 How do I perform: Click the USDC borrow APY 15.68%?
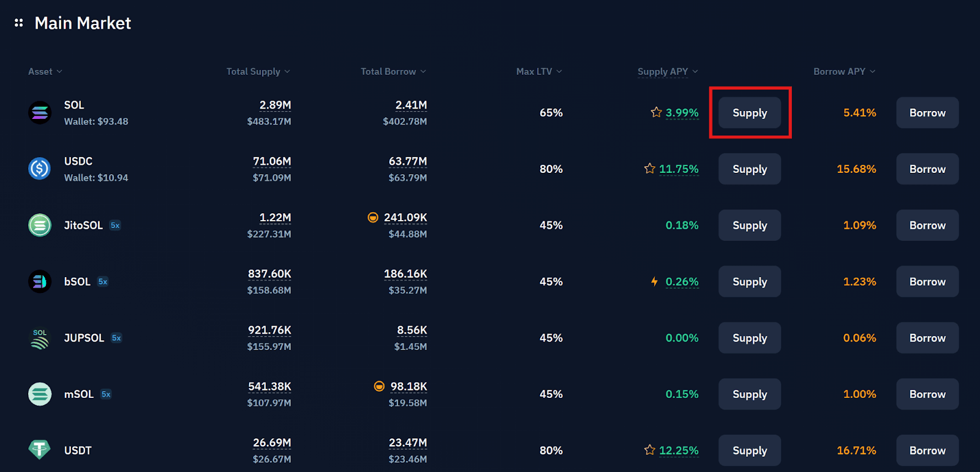tap(856, 169)
